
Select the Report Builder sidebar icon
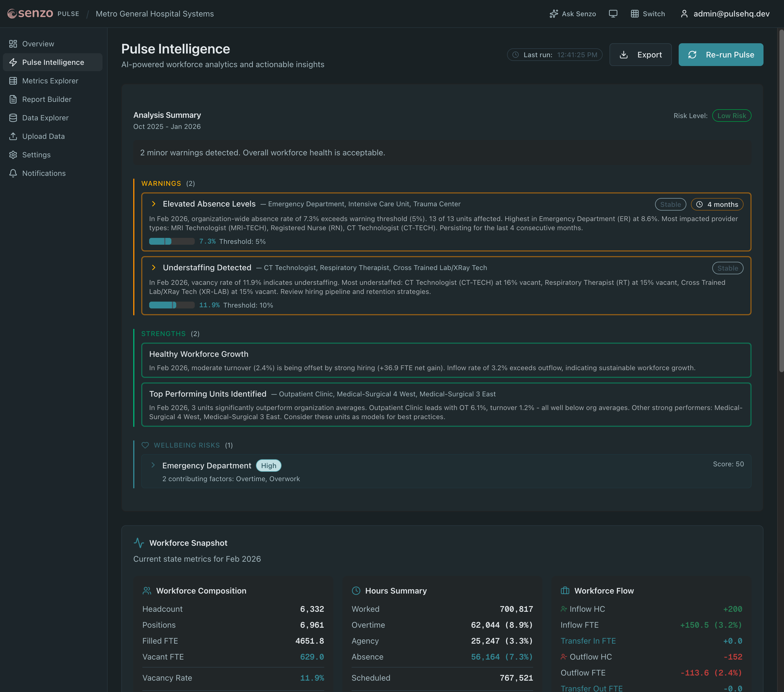tap(13, 99)
